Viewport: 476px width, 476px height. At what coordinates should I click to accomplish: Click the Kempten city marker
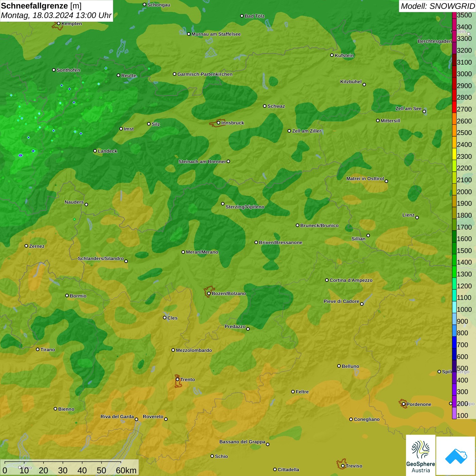tap(58, 23)
